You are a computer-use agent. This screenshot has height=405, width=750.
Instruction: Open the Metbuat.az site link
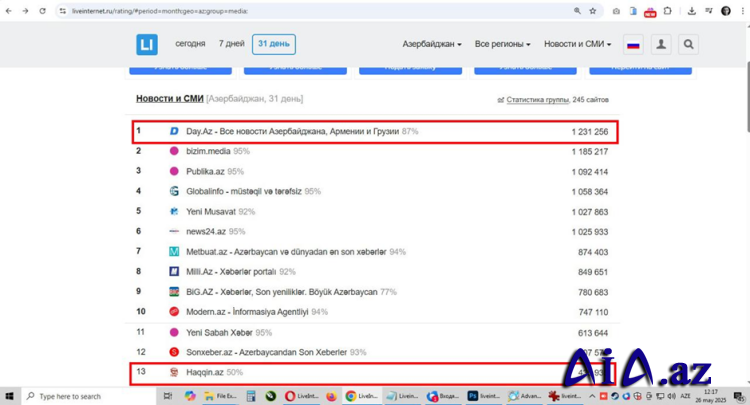point(286,252)
